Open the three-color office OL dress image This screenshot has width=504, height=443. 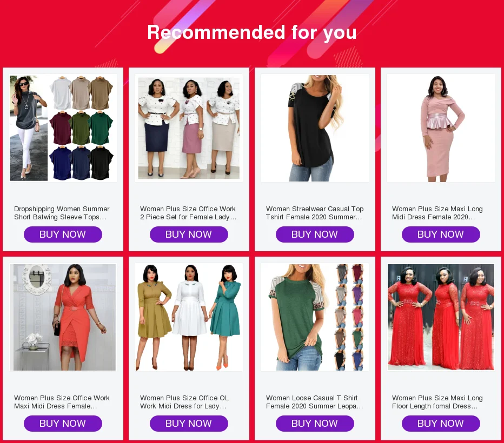(189, 317)
